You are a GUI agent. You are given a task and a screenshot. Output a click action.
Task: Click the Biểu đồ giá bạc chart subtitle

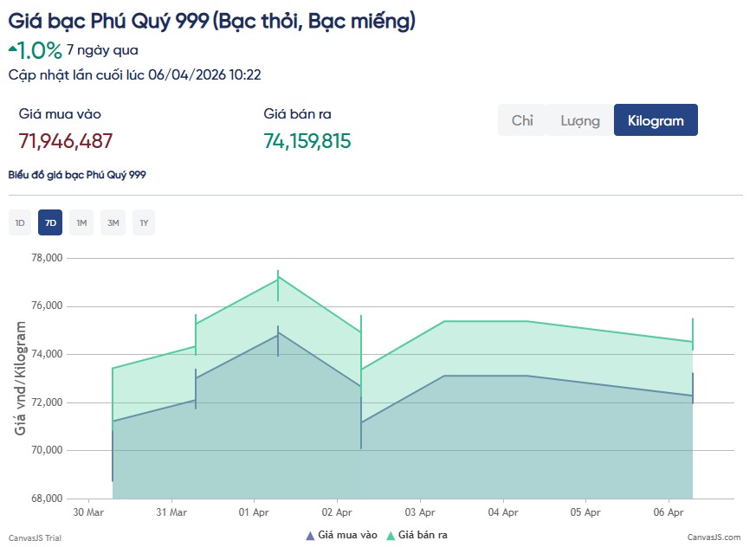coord(77,175)
